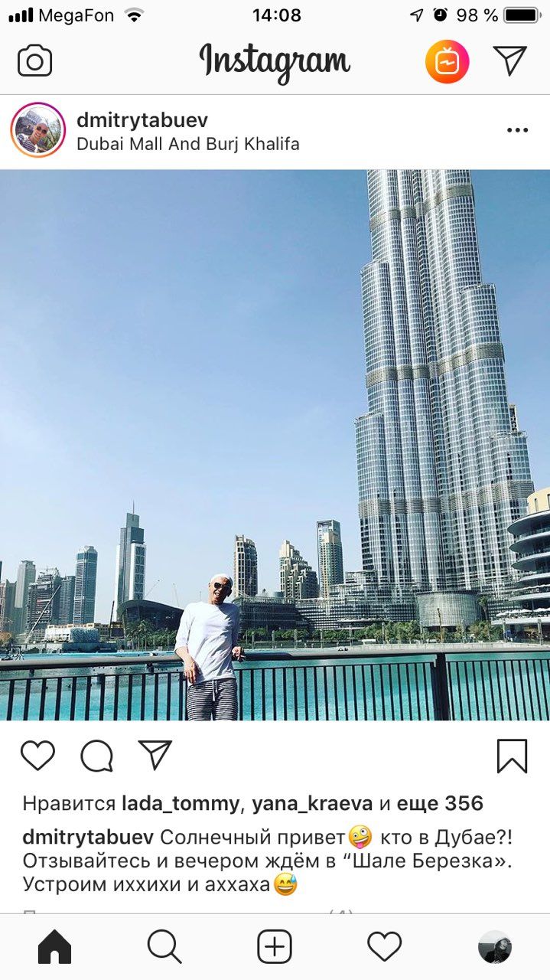Open location Dubai Mall And Burj Khalifa
This screenshot has height=980, width=550.
[188, 144]
